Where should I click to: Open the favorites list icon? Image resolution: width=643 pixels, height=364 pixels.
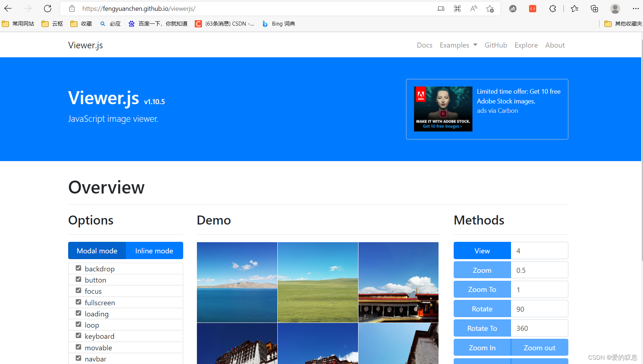(574, 8)
